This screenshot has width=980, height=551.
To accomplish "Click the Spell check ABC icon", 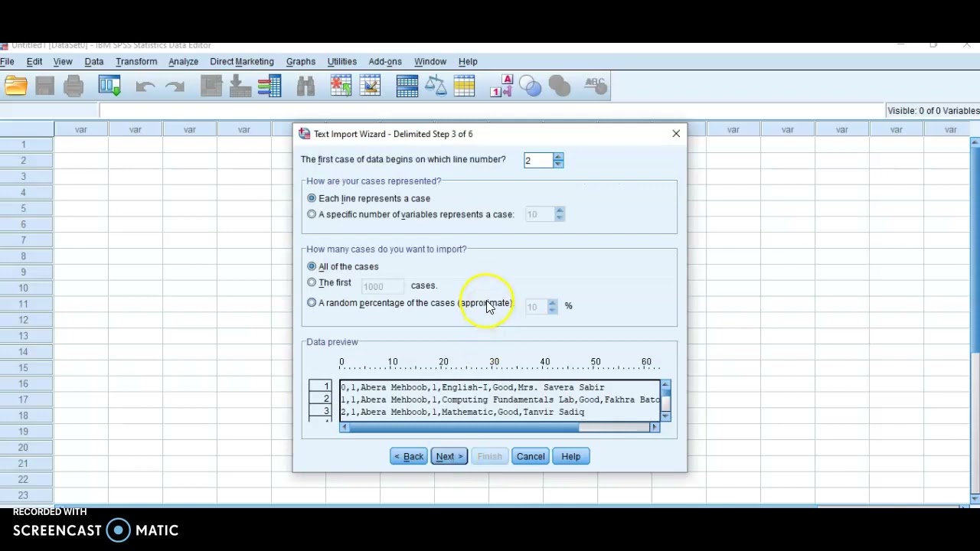I will (x=596, y=86).
